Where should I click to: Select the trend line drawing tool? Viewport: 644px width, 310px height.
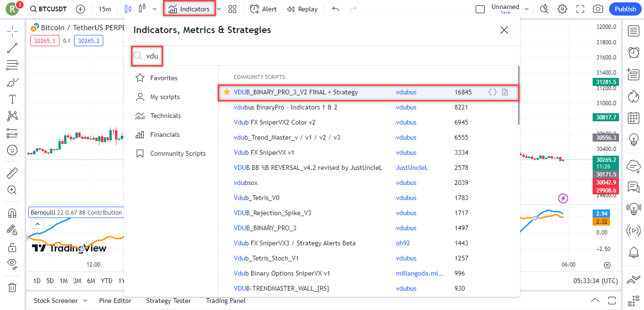click(12, 48)
